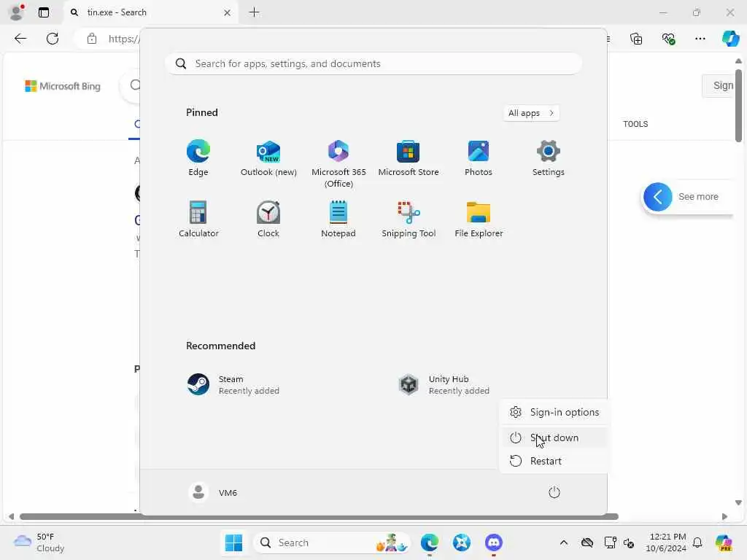Image resolution: width=747 pixels, height=560 pixels.
Task: Open Edge Collections toolbar icon
Action: [636, 39]
